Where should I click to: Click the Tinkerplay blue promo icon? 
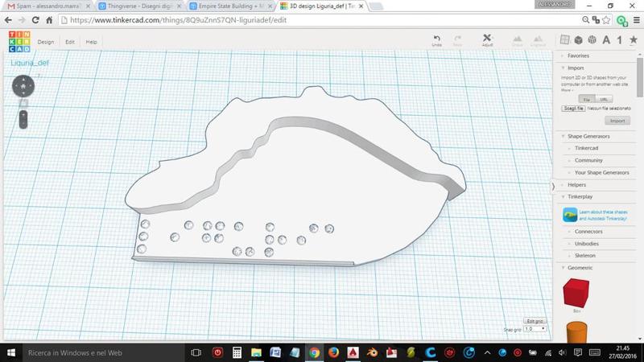[x=570, y=215]
